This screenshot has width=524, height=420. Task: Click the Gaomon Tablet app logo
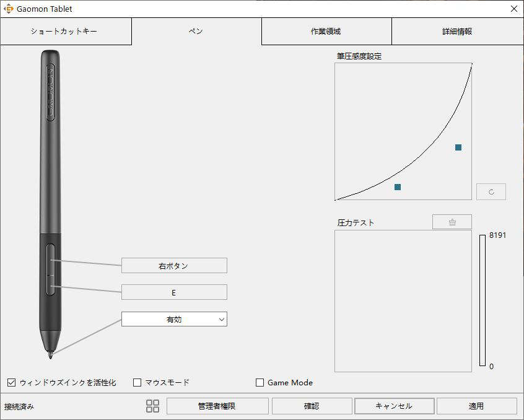(x=8, y=9)
